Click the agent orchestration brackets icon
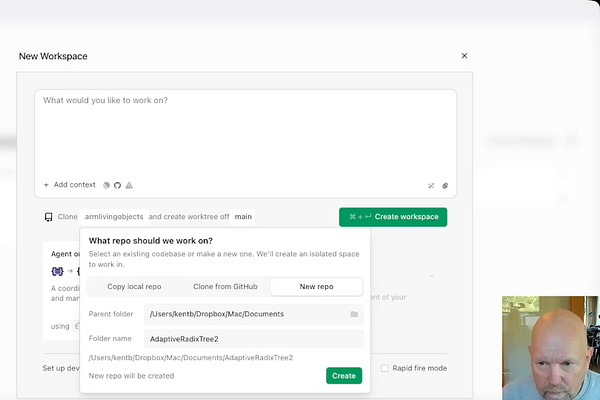 (x=57, y=271)
